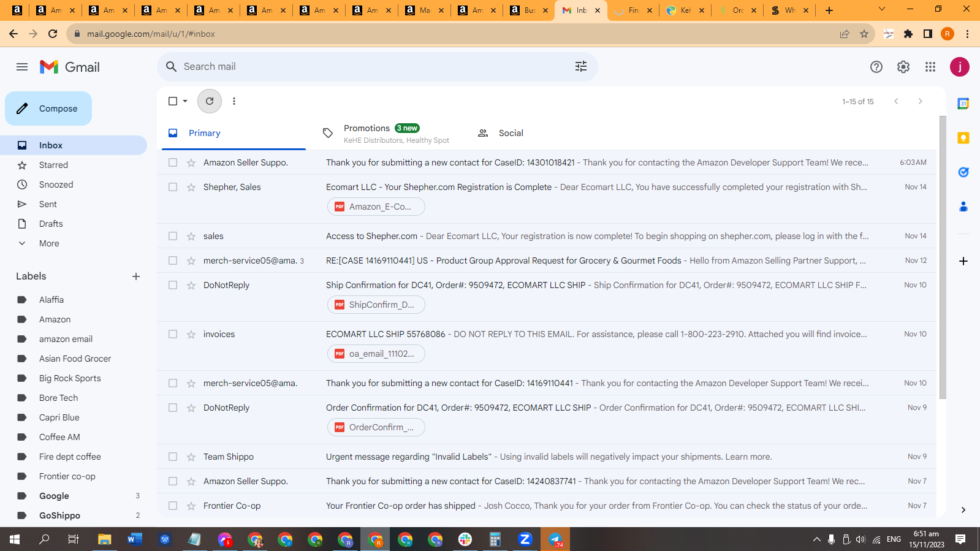The image size is (980, 551).
Task: Toggle the select-all checkbox above inbox
Action: tap(173, 101)
